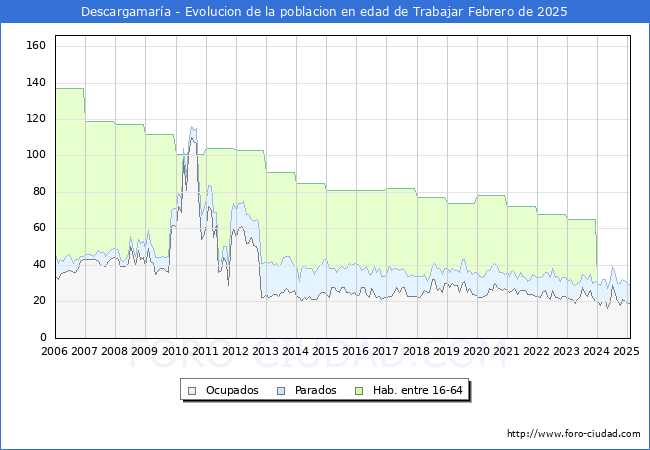Click the 0 y-axis value
Viewport: 650px width, 450px height.
pyautogui.click(x=43, y=337)
